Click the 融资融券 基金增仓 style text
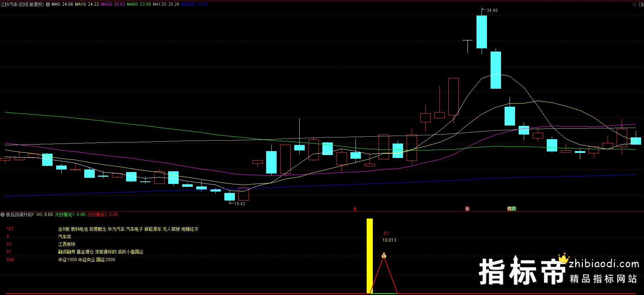 click(101, 252)
